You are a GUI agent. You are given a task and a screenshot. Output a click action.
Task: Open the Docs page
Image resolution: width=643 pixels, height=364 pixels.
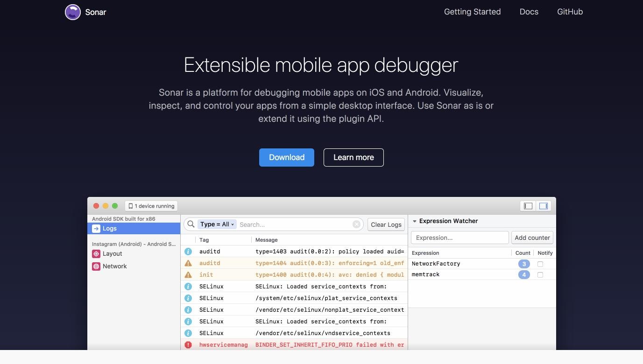pos(529,12)
